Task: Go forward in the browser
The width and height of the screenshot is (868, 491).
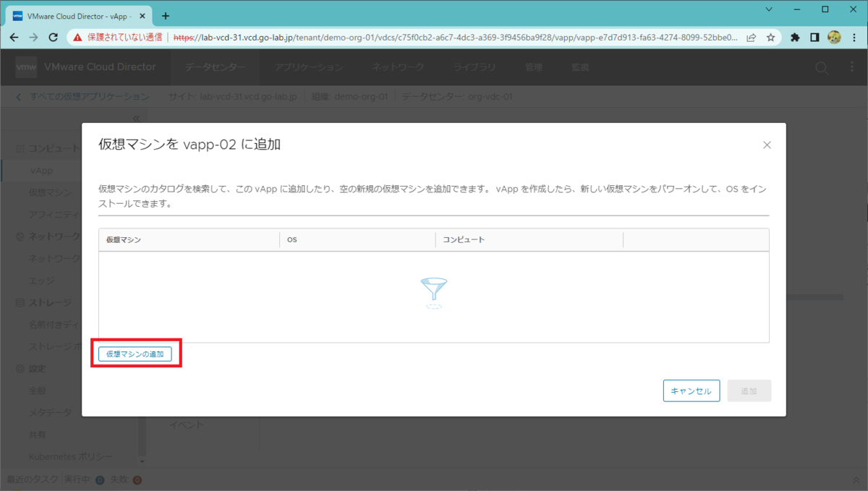Action: tap(33, 37)
